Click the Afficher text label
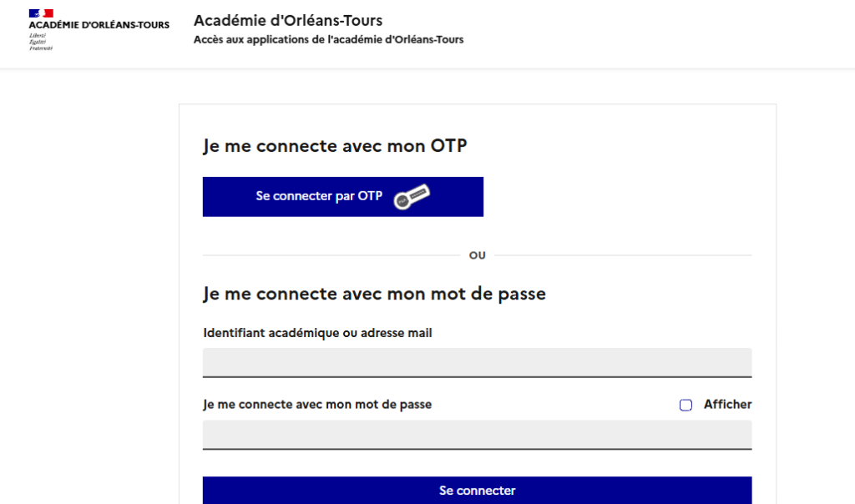The width and height of the screenshot is (855, 504). 727,404
